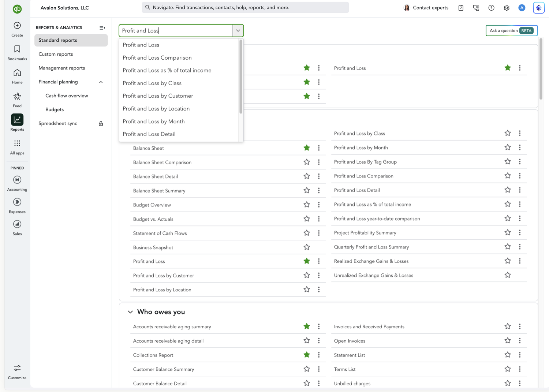The image size is (549, 392).
Task: Click the windows layout icon in header
Action: pos(476,8)
